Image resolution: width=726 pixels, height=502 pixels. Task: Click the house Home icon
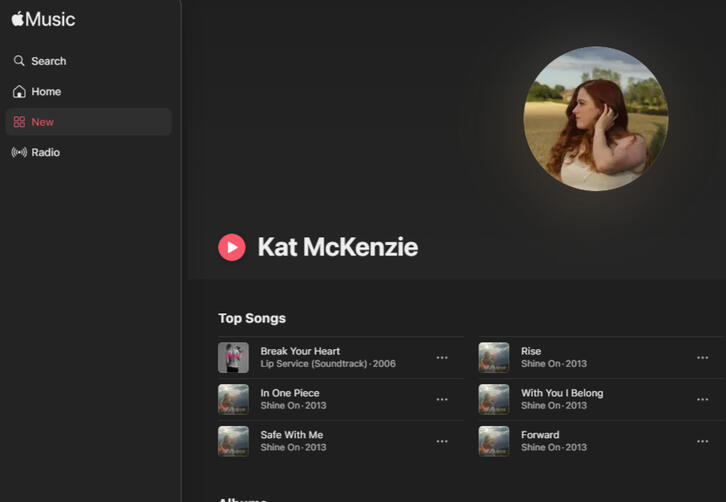19,92
